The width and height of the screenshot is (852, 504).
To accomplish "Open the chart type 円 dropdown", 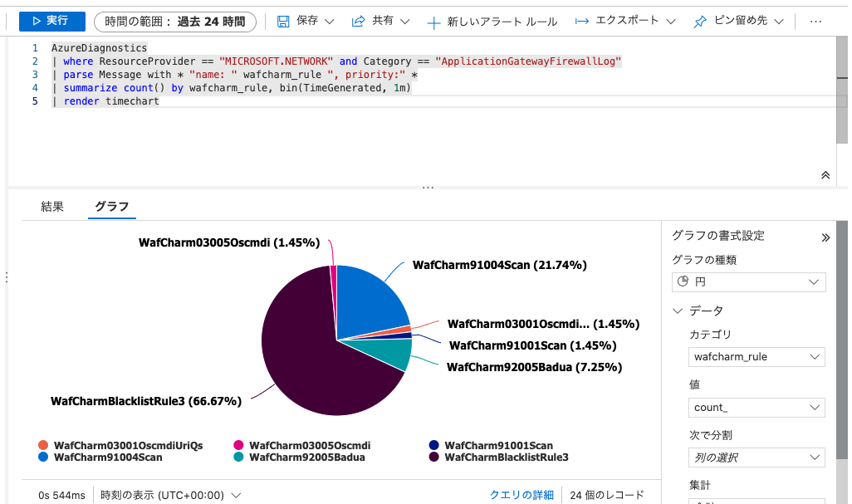I will (x=749, y=281).
